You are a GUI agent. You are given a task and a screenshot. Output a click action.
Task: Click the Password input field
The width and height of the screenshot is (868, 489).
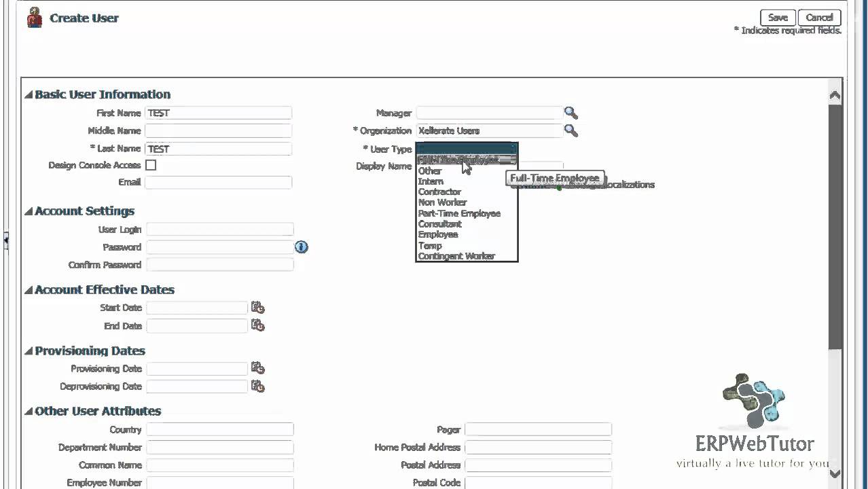pyautogui.click(x=220, y=247)
